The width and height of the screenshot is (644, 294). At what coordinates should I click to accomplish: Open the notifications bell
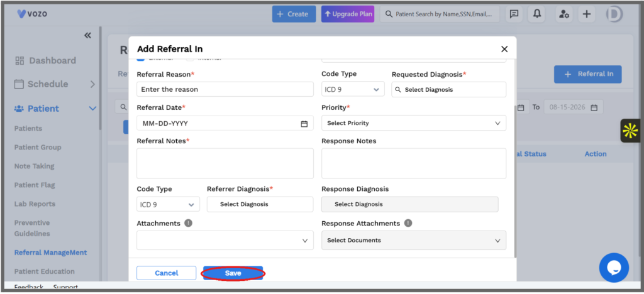click(537, 14)
